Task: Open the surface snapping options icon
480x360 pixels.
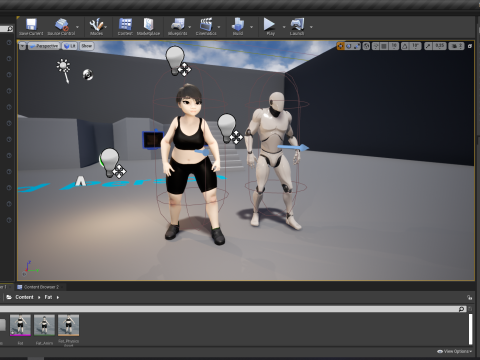Action: [x=376, y=46]
